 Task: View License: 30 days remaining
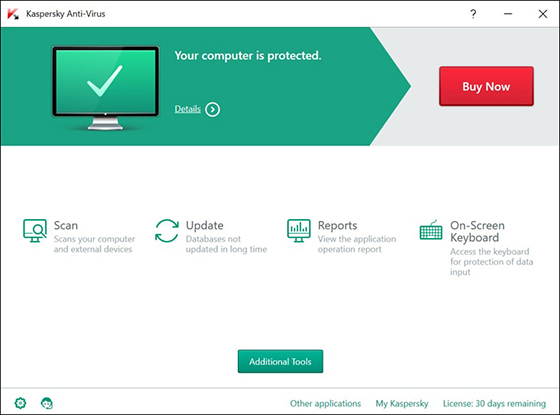pos(494,403)
